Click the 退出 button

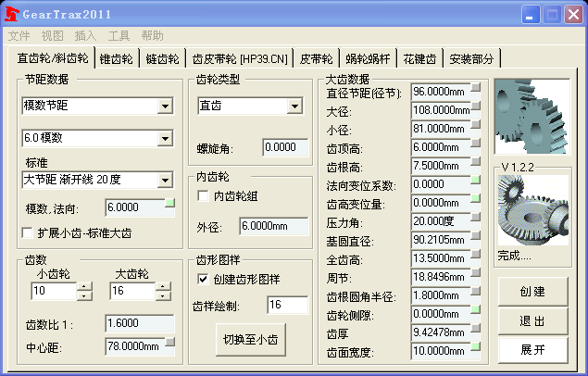point(532,320)
